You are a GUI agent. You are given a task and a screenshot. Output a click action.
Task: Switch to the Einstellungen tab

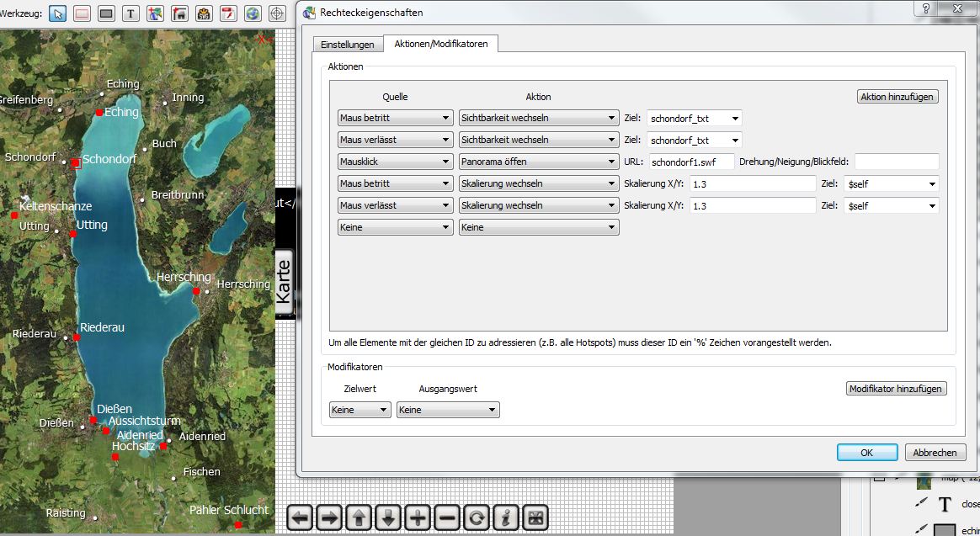(x=347, y=45)
